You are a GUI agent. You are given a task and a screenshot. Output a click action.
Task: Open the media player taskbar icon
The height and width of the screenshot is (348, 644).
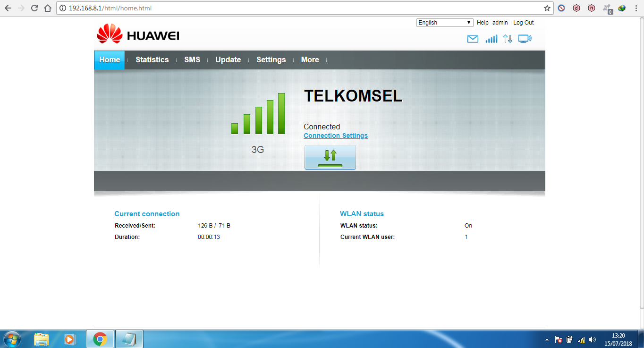tap(70, 339)
